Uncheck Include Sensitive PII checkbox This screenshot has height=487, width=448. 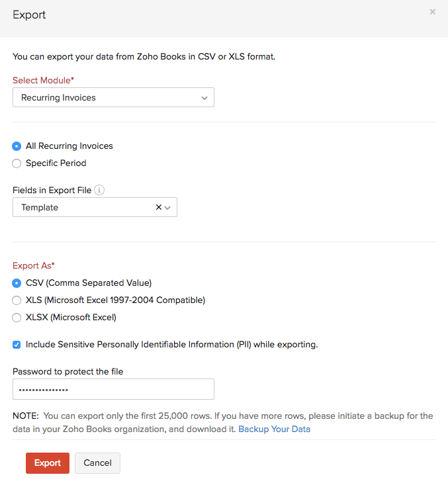tap(17, 345)
